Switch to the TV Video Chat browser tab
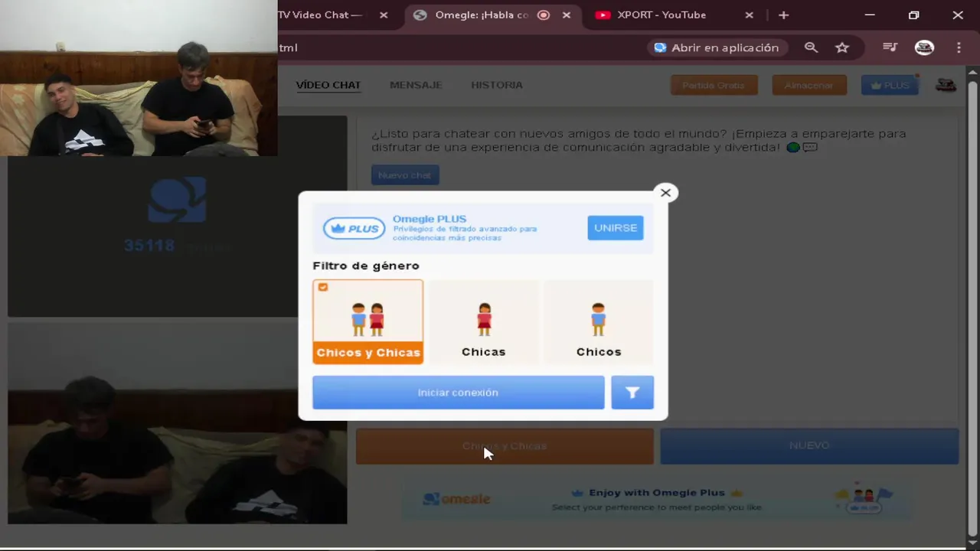Viewport: 980px width, 551px height. coord(320,15)
